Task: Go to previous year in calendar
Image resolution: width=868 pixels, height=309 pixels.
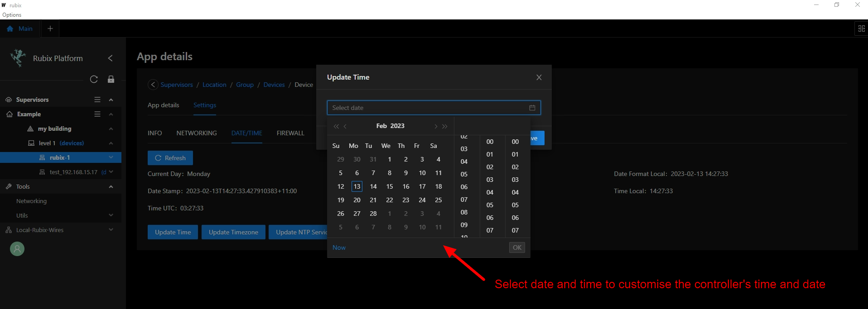Action: pyautogui.click(x=336, y=126)
